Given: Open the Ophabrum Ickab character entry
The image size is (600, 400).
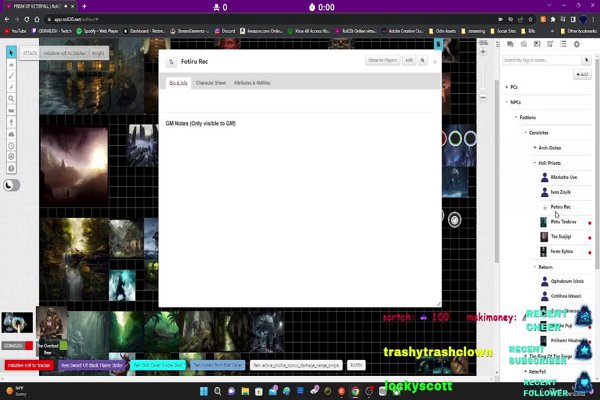Looking at the screenshot, I should [565, 281].
